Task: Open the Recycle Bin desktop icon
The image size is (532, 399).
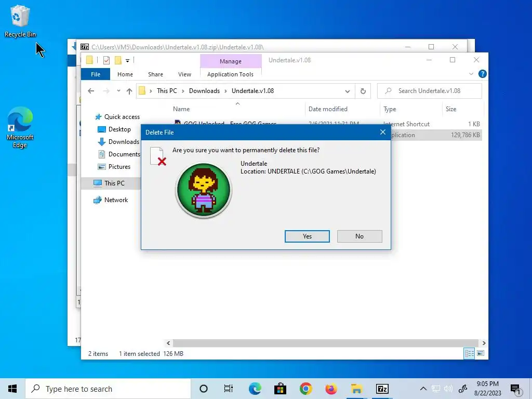Action: 20,21
